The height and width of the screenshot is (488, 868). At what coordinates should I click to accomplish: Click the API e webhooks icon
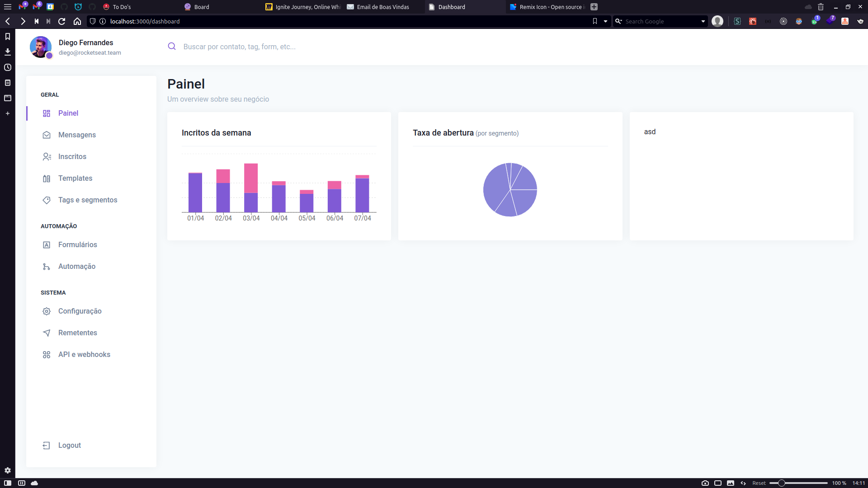(47, 355)
